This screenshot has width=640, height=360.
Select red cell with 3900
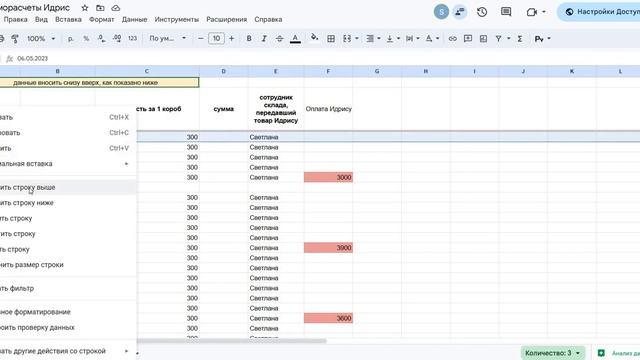(328, 248)
